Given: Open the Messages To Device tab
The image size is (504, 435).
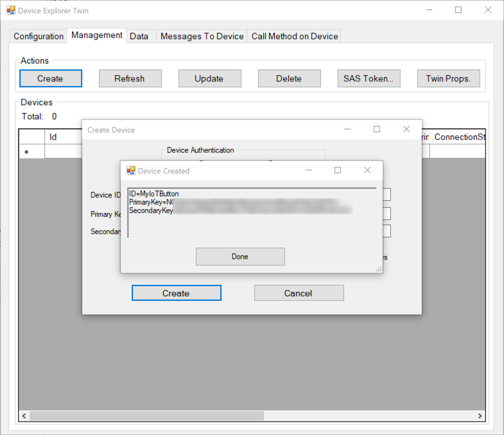Looking at the screenshot, I should point(202,37).
